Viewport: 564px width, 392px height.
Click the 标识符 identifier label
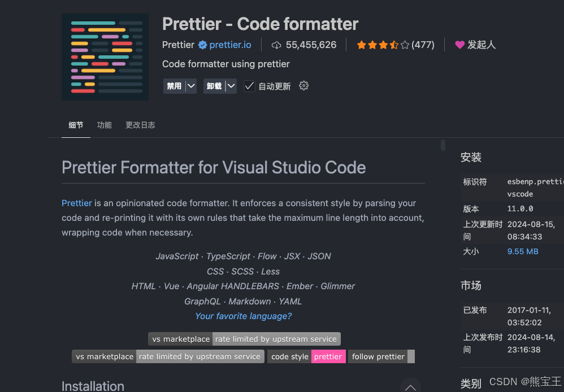pos(475,182)
